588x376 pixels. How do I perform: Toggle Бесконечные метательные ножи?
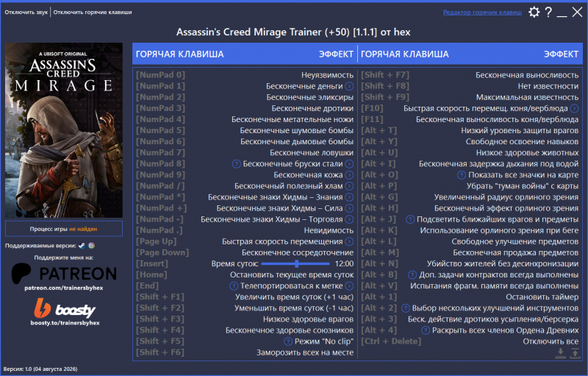293,119
